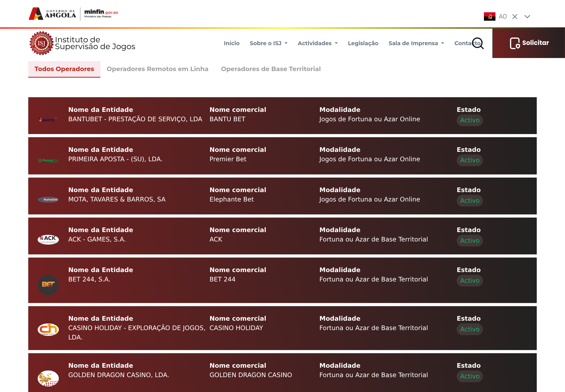The height and width of the screenshot is (392, 565).
Task: Click commercial name GOLDEN DRAGON CASINO
Action: coord(251,375)
